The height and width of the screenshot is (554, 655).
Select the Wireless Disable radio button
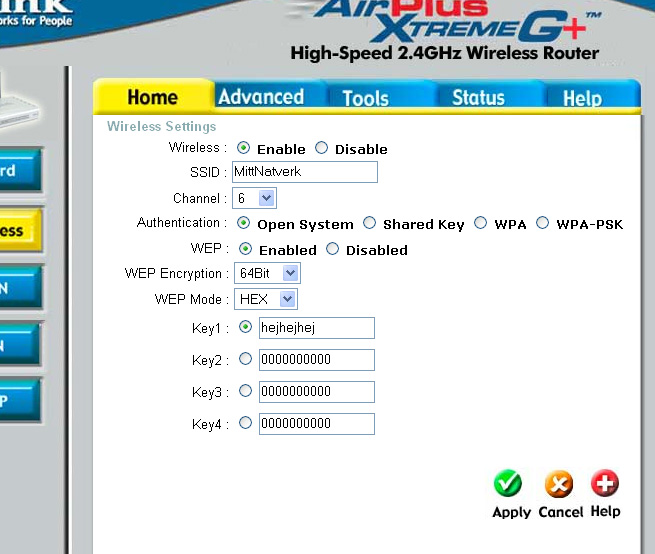[x=321, y=148]
